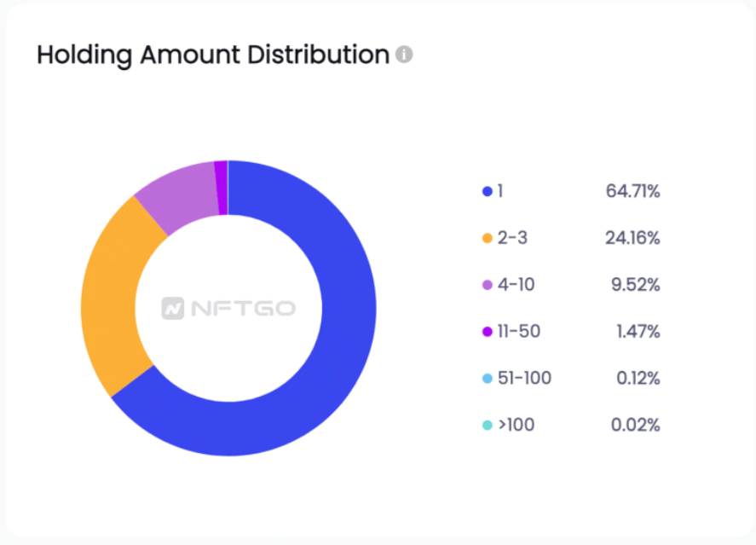The width and height of the screenshot is (756, 545).
Task: Click the Holding Amount Distribution title
Action: tap(213, 55)
